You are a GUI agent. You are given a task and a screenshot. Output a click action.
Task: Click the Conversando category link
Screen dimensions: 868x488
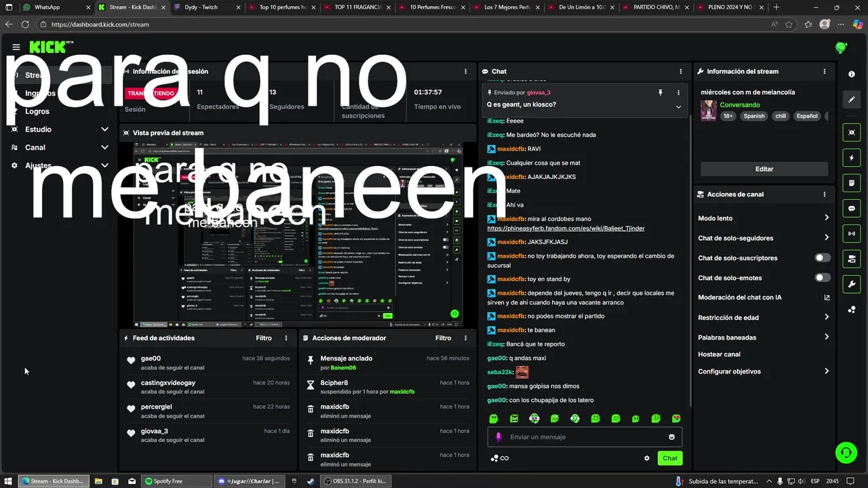pyautogui.click(x=740, y=105)
